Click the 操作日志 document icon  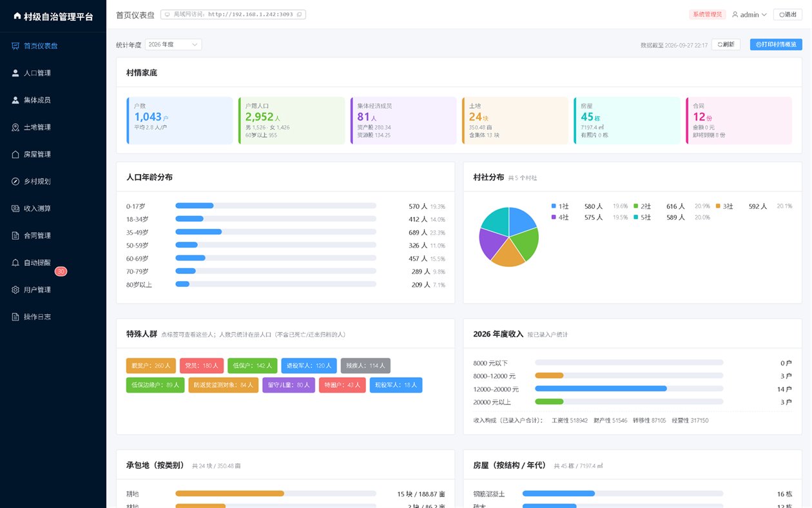point(15,317)
